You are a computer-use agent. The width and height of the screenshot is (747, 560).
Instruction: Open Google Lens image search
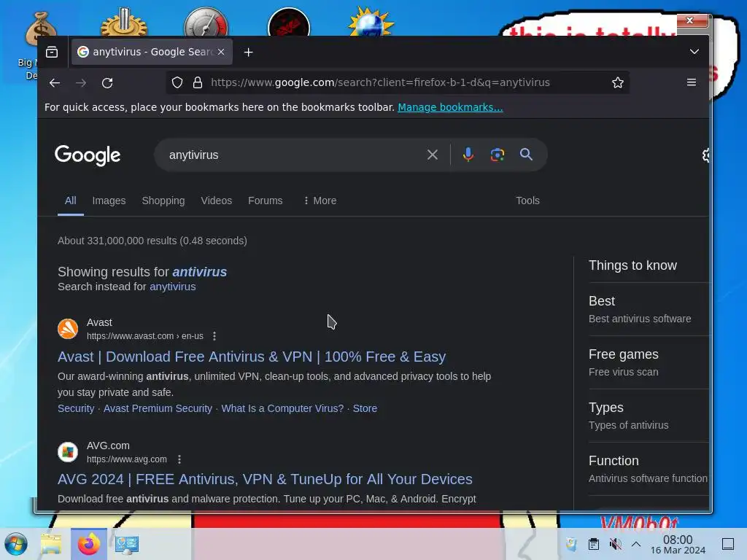497,155
